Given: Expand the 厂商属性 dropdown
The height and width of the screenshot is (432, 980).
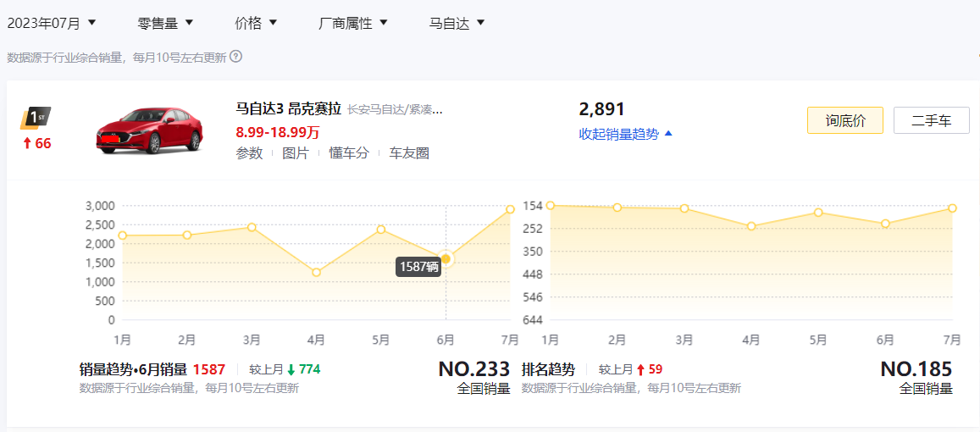Looking at the screenshot, I should [x=353, y=23].
